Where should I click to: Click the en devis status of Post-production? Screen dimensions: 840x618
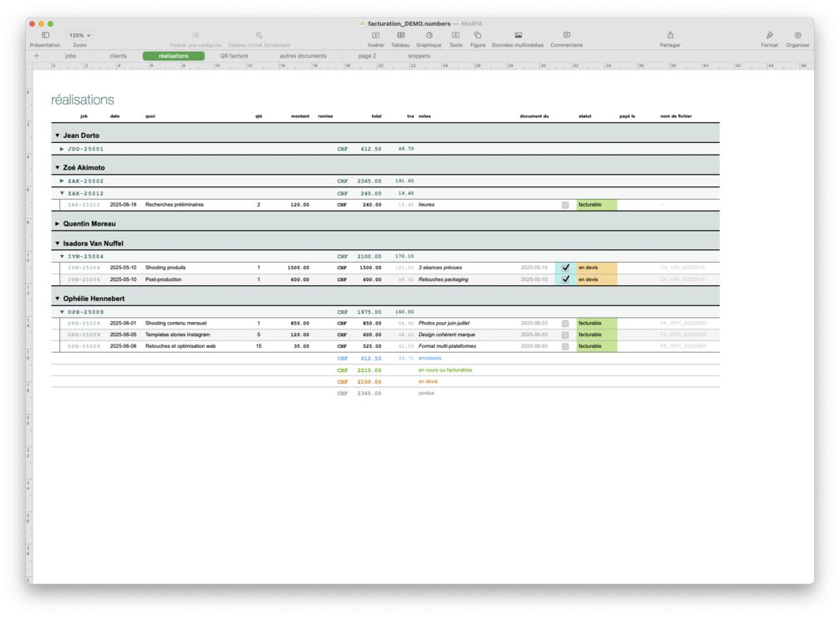point(597,279)
